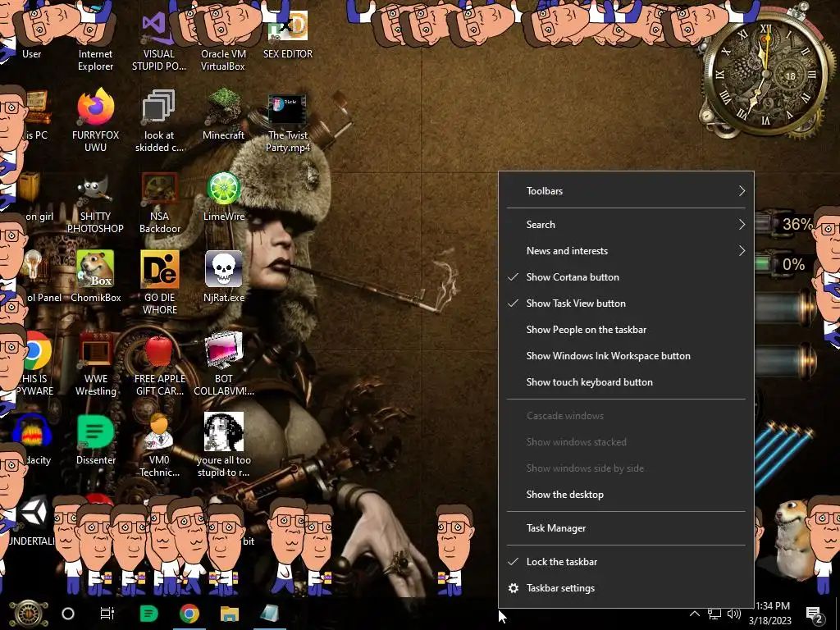Click the 36% meter gadget

pyautogui.click(x=785, y=224)
